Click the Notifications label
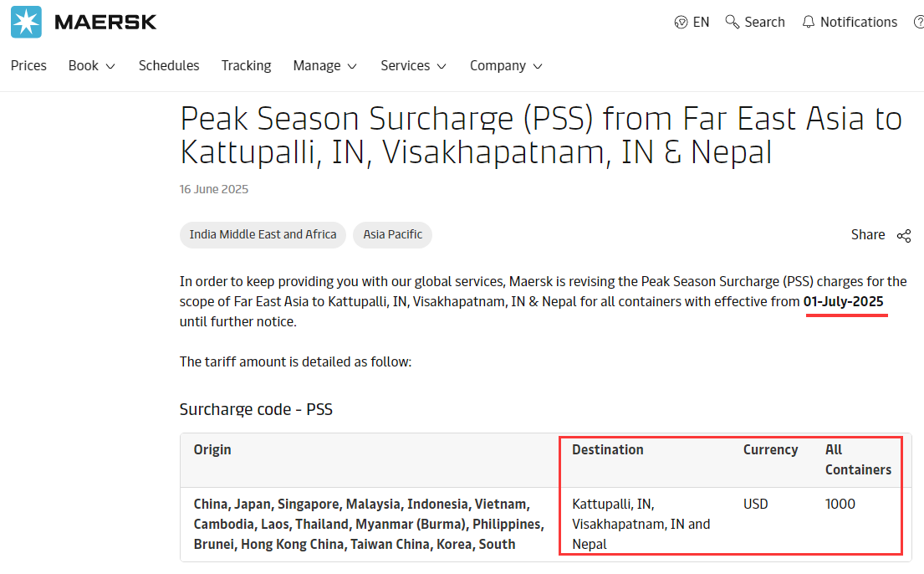Viewport: 924px width, 574px height. tap(858, 23)
